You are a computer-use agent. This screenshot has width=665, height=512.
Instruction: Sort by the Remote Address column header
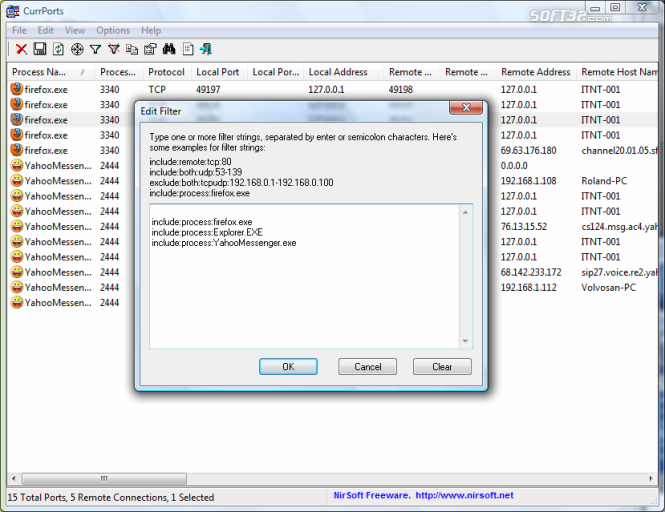tap(536, 72)
